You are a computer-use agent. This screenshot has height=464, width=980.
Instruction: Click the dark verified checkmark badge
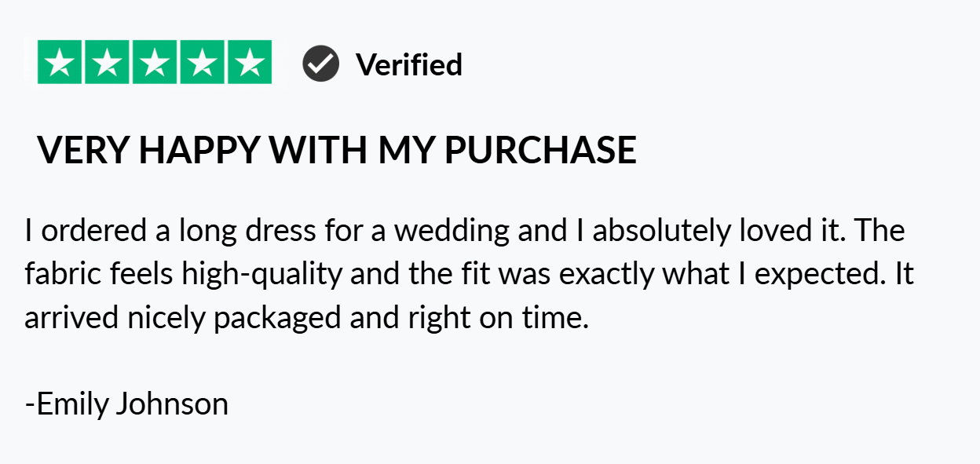click(x=320, y=64)
